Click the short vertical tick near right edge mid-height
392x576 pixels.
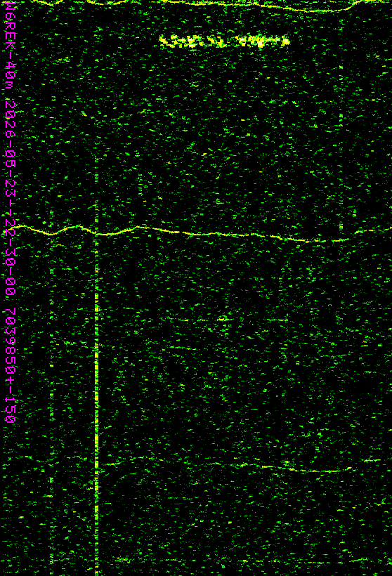pyautogui.click(x=341, y=226)
